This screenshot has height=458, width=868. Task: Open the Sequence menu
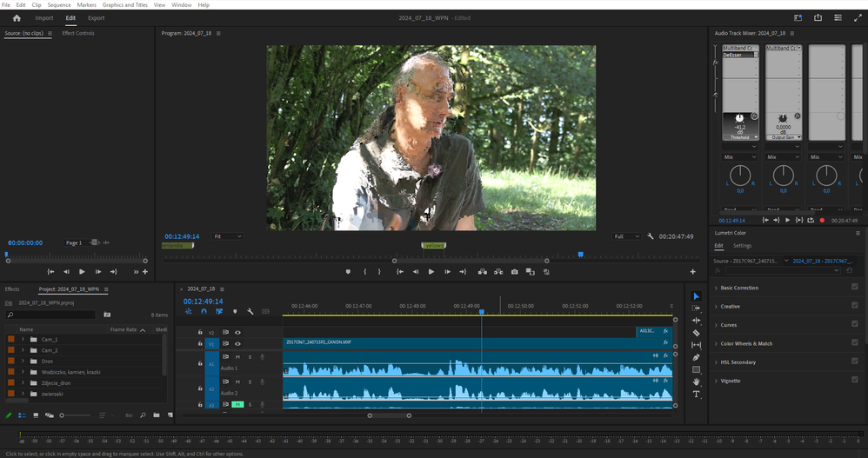(58, 5)
